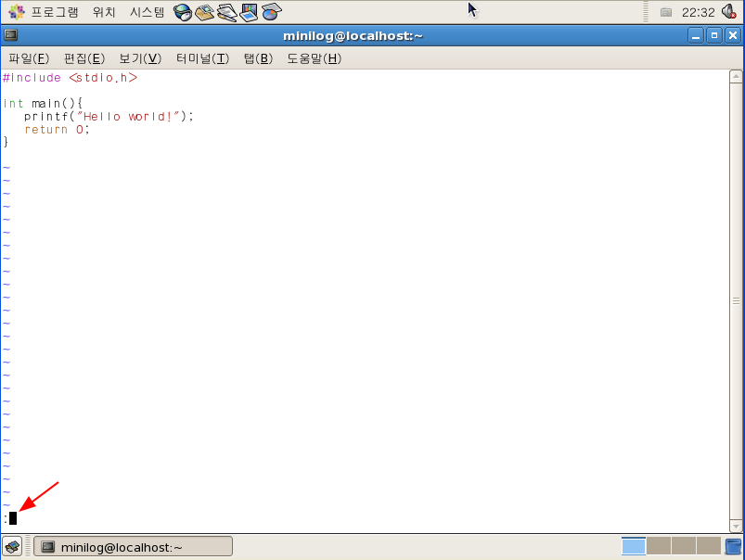Screen dimensions: 745x560
Task: Click the scrollbar up arrow
Action: tap(736, 76)
